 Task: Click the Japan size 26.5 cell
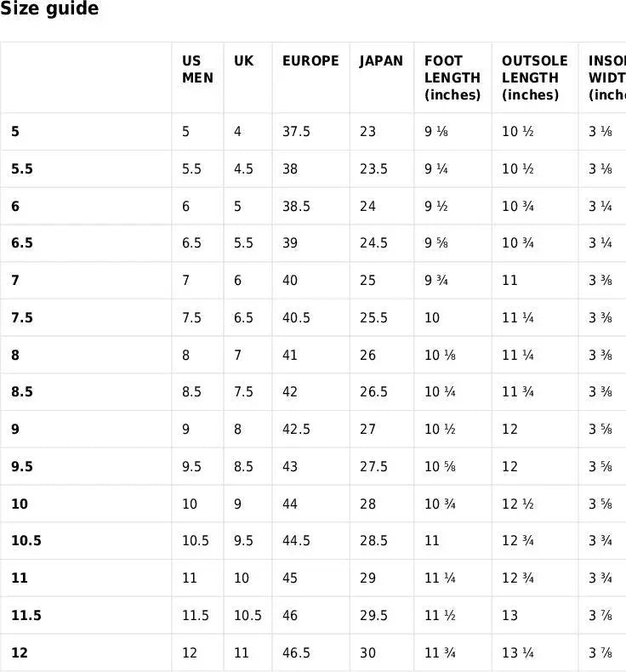coord(373,392)
